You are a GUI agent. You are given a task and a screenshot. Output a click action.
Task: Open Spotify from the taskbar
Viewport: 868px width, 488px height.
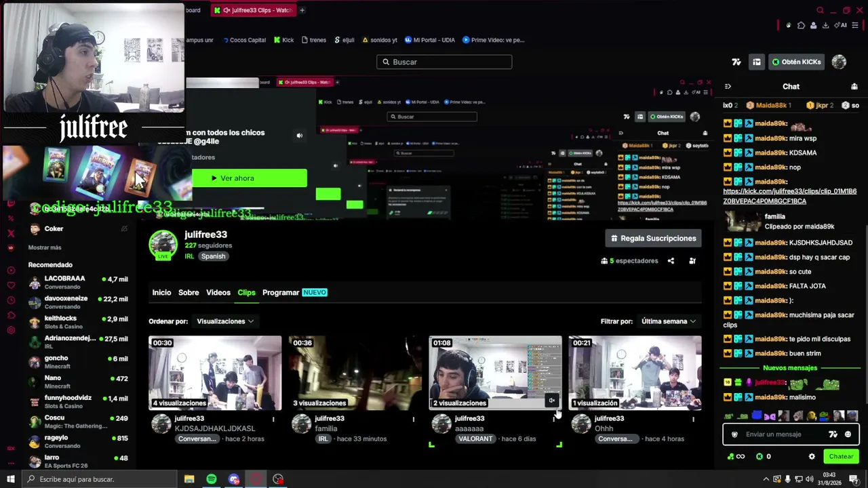[x=212, y=479]
